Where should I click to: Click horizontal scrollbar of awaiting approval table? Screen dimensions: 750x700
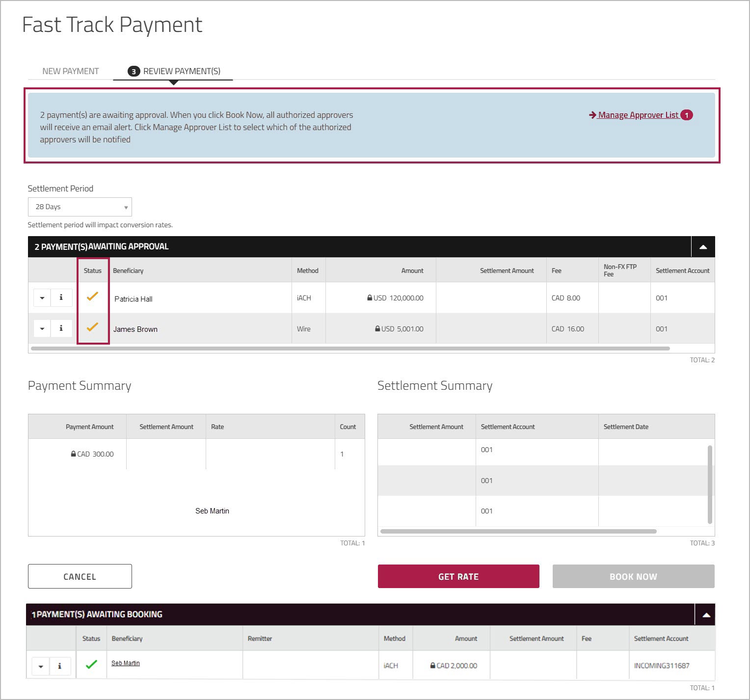350,349
